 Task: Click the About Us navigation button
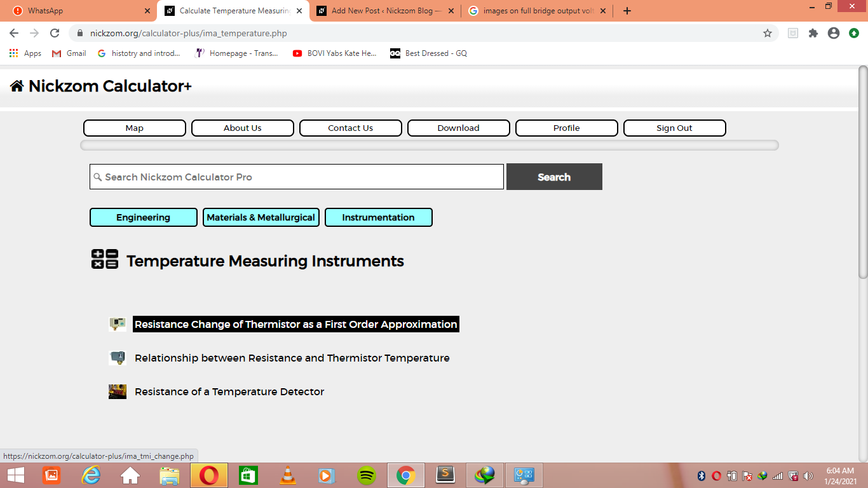tap(243, 128)
